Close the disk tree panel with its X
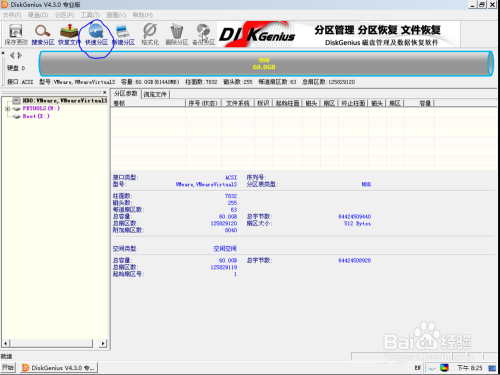Screen dimensions: 500x375 tap(104, 92)
